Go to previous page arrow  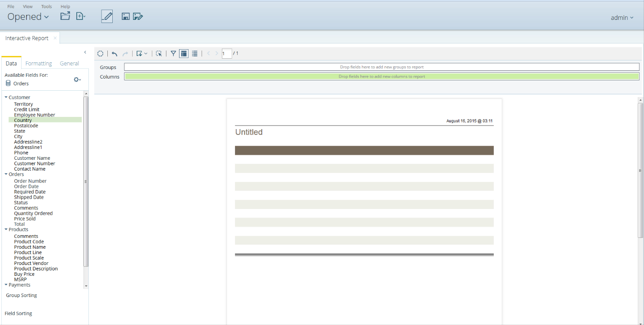208,54
